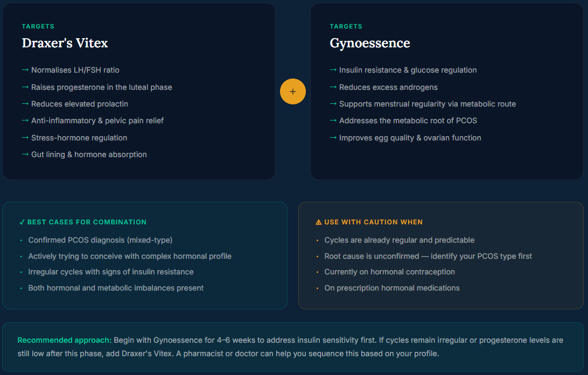Click the checkmark icon on Best Cases heading
588x375 pixels.
(20, 222)
